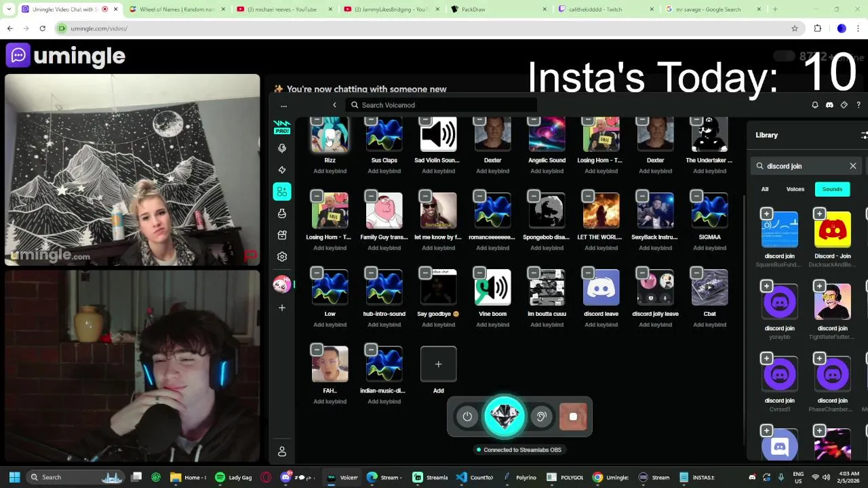Viewport: 868px width, 488px height.
Task: Bookmark this page with star icon
Action: tap(795, 28)
